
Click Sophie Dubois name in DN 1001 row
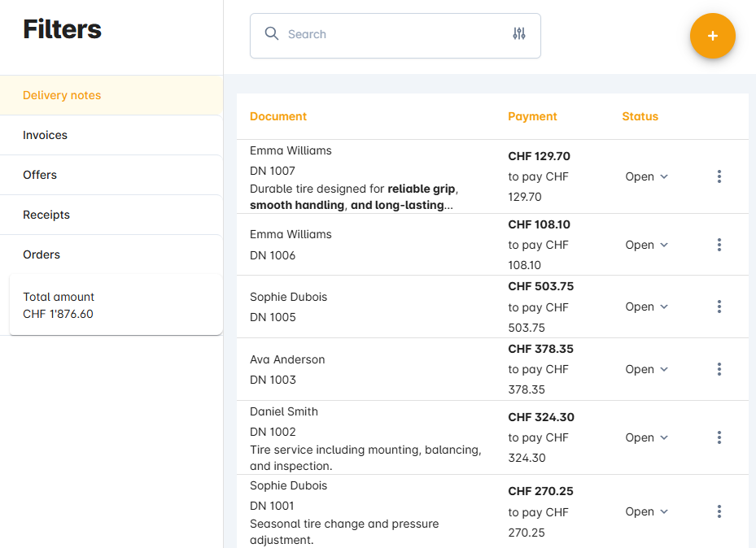pyautogui.click(x=288, y=486)
